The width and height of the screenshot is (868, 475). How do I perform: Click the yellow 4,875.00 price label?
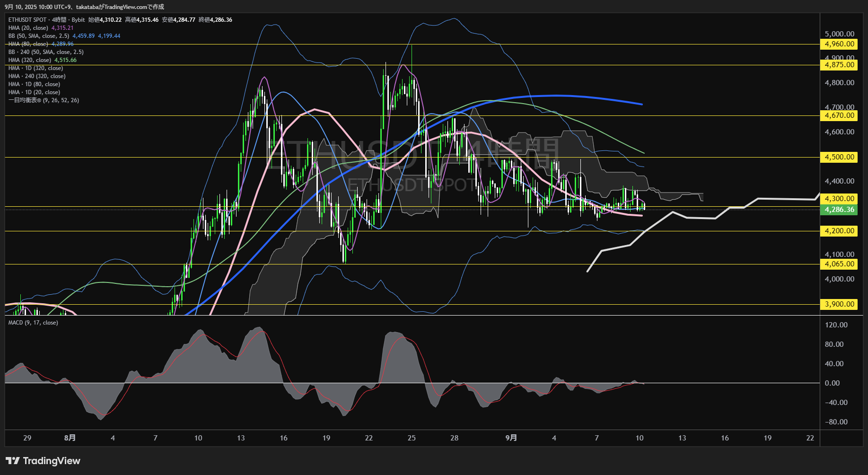coord(839,65)
